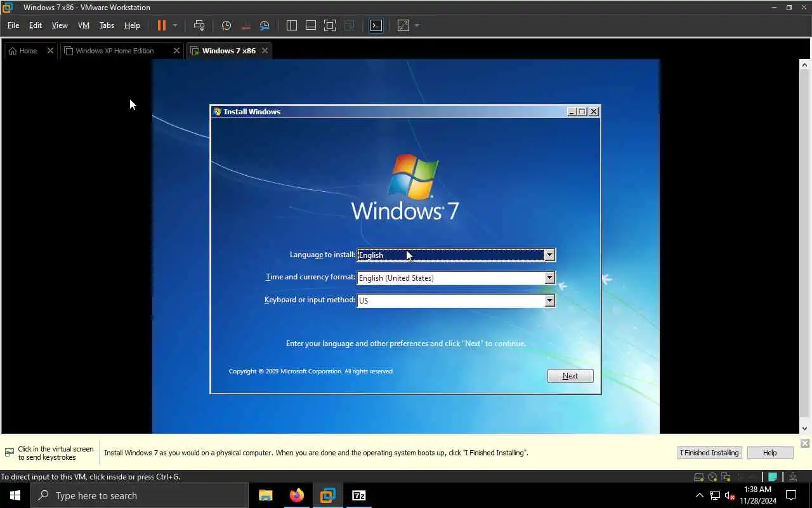
Task: Close the Install Windows dialog
Action: tap(594, 112)
